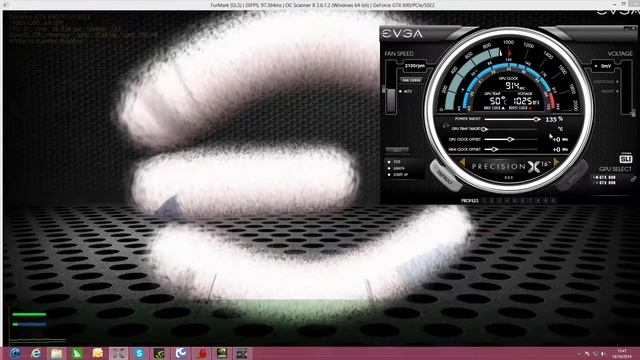Click the Power Target slider handle
This screenshot has height=360, width=640.
click(x=537, y=119)
